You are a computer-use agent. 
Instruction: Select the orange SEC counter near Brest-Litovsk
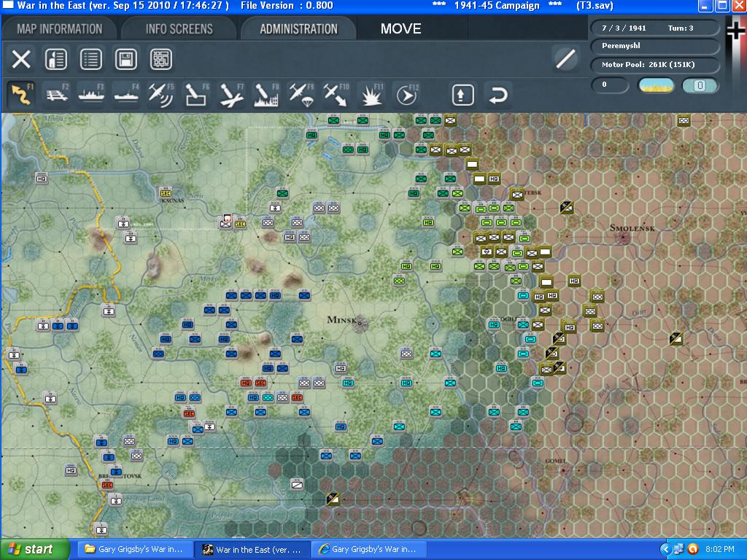107,485
